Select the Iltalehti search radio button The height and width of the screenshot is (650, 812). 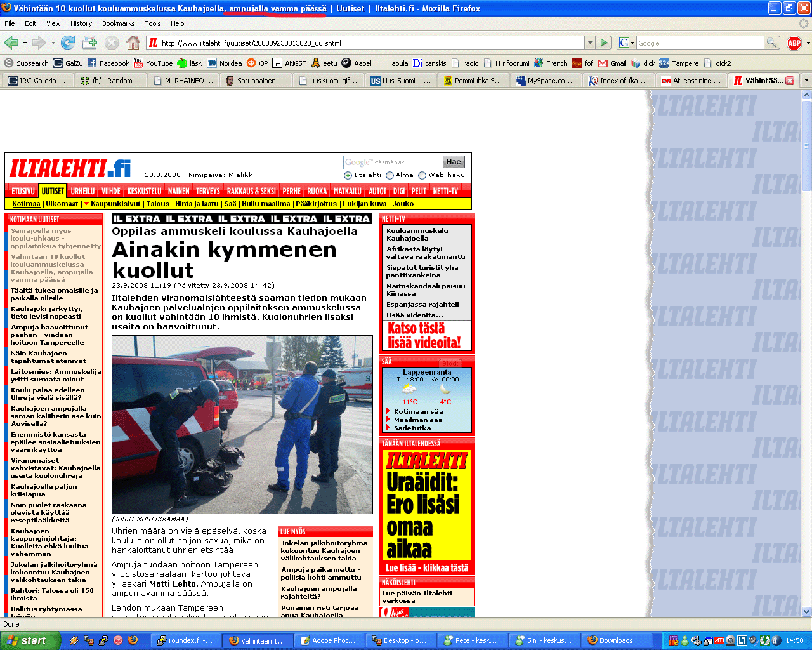348,175
